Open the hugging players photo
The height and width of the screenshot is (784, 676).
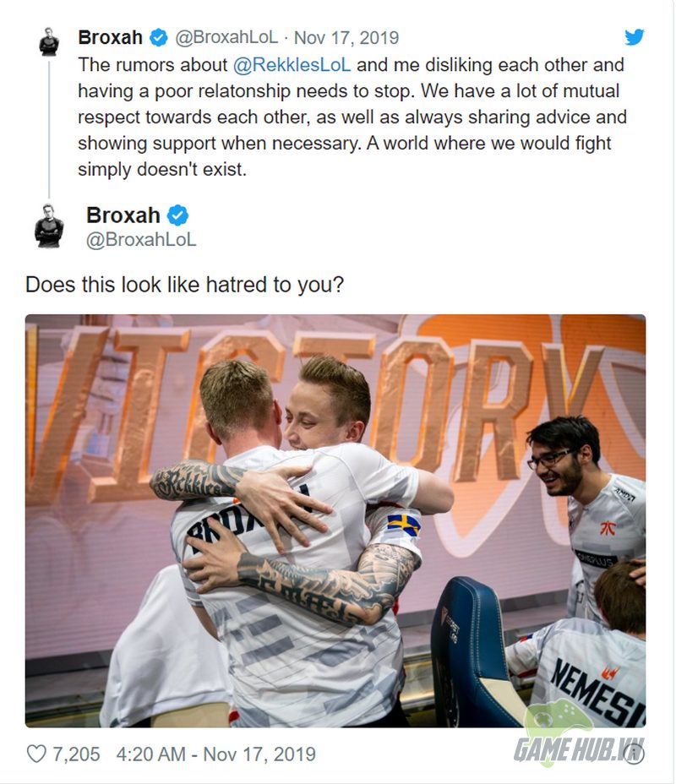[x=335, y=520]
